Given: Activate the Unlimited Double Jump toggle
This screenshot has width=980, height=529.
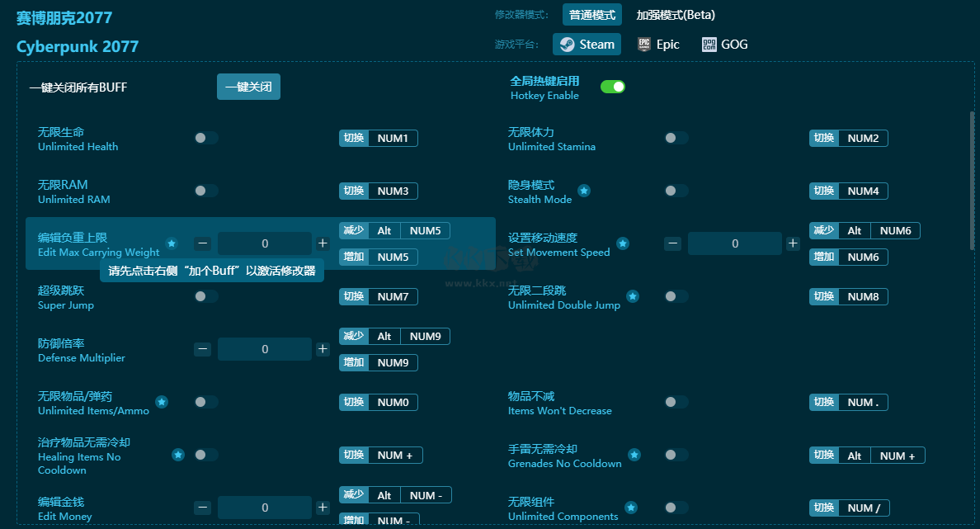Looking at the screenshot, I should coord(676,296).
